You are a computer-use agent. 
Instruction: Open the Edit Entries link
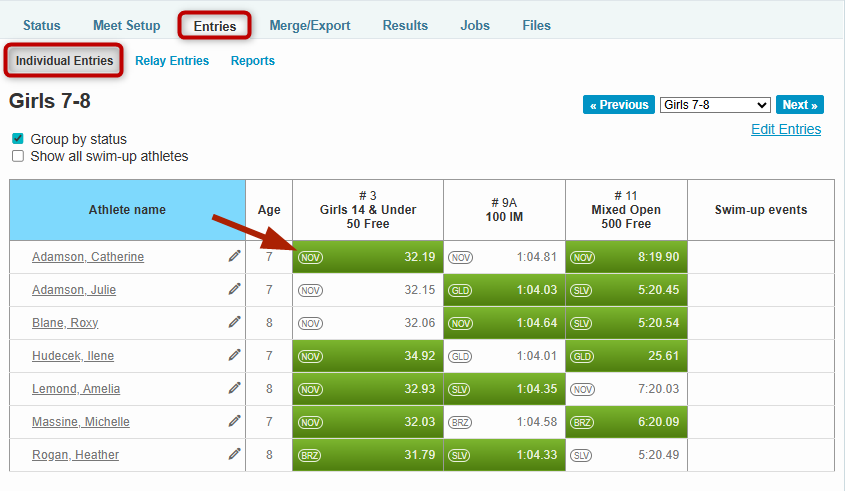click(785, 129)
